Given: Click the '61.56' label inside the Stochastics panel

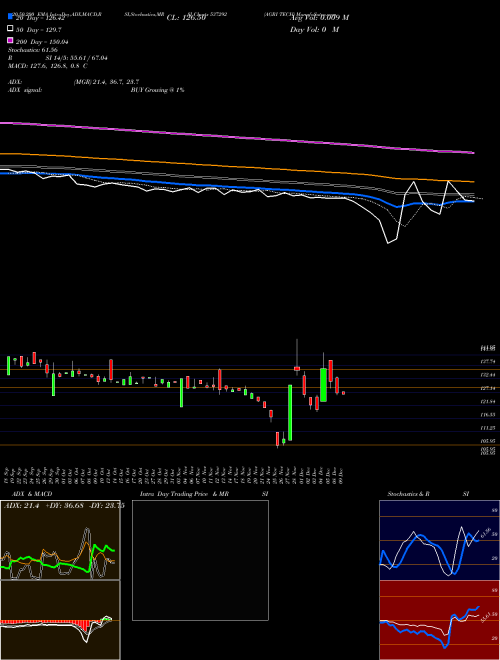Looking at the screenshot, I should [x=485, y=533].
